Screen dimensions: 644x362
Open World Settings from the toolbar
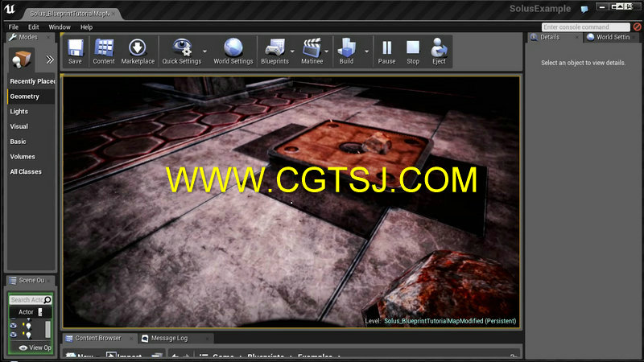(233, 51)
